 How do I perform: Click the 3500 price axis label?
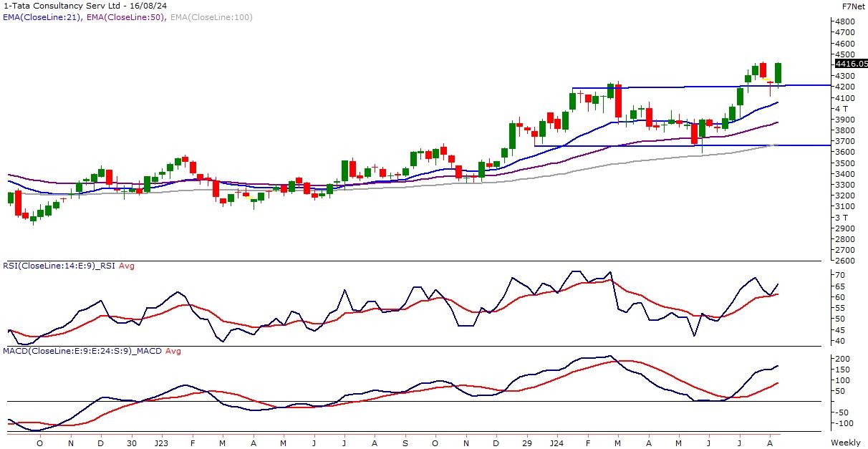point(844,163)
